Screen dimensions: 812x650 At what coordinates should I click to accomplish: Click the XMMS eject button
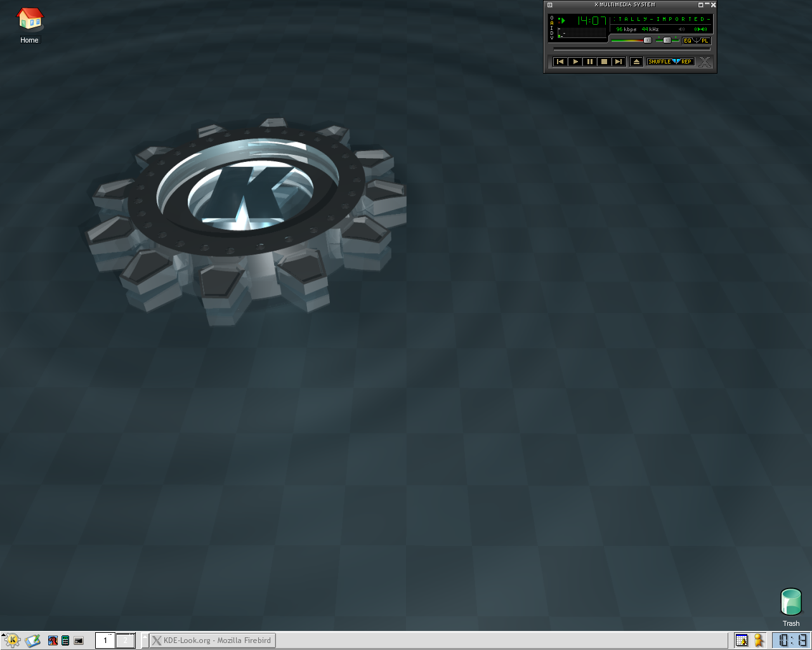pyautogui.click(x=636, y=62)
